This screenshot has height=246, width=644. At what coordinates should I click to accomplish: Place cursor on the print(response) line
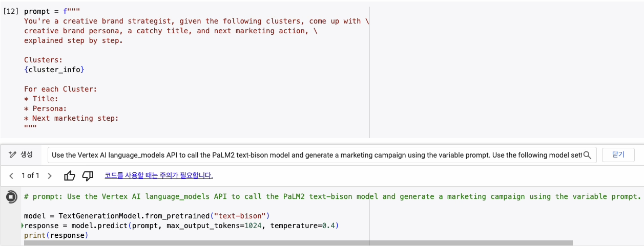tap(56, 235)
